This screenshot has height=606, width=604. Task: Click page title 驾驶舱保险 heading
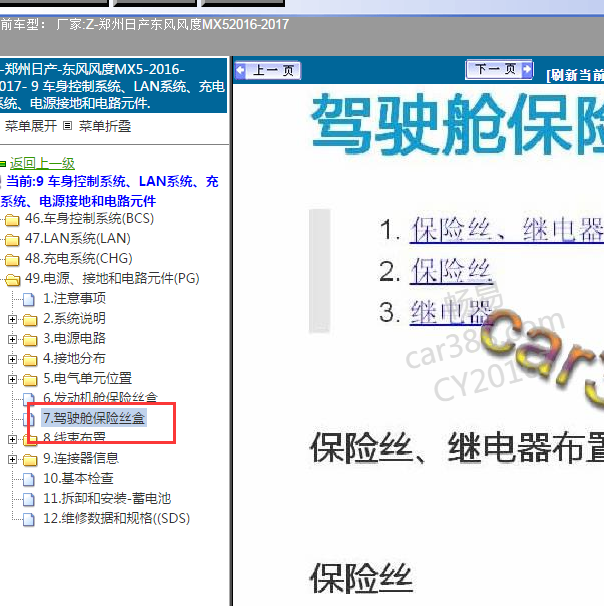point(457,124)
